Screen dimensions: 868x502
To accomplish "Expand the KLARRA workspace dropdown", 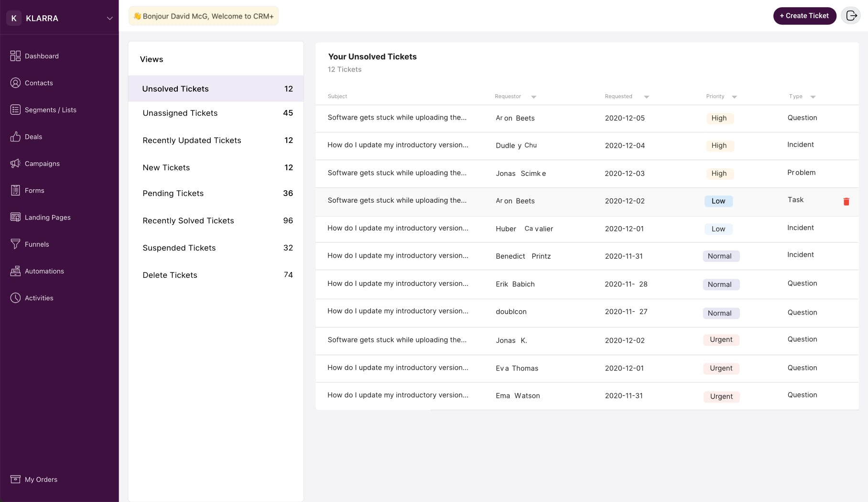I will (x=109, y=18).
